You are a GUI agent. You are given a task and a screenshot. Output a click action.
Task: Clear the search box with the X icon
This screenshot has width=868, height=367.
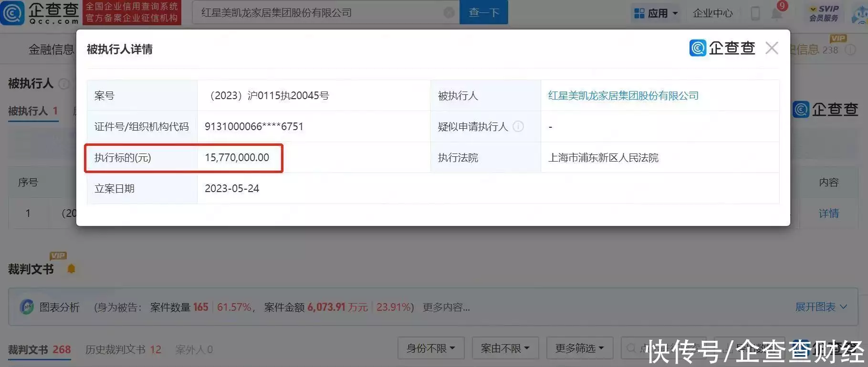coord(449,13)
